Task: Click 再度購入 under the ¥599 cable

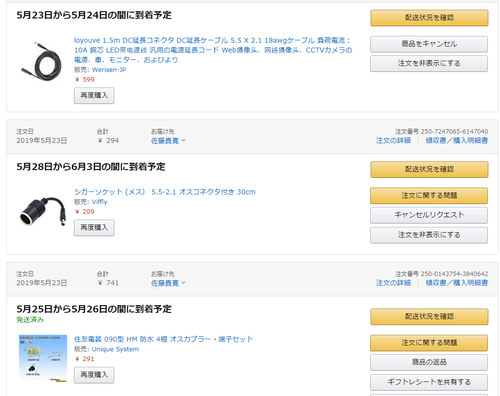Action: pyautogui.click(x=94, y=95)
